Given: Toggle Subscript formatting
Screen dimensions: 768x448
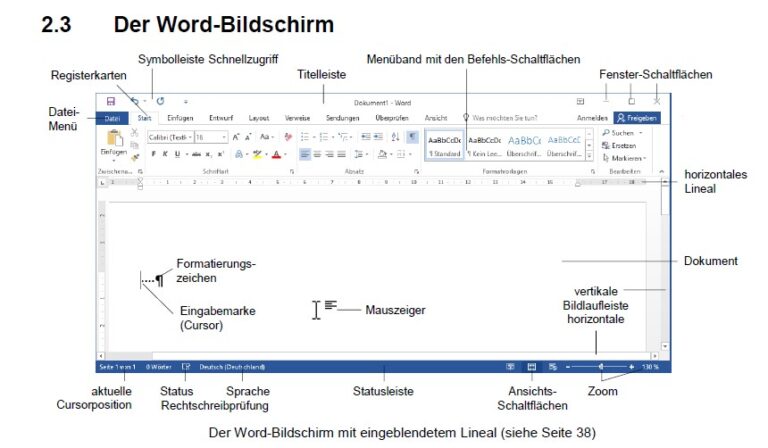Looking at the screenshot, I should click(x=209, y=154).
